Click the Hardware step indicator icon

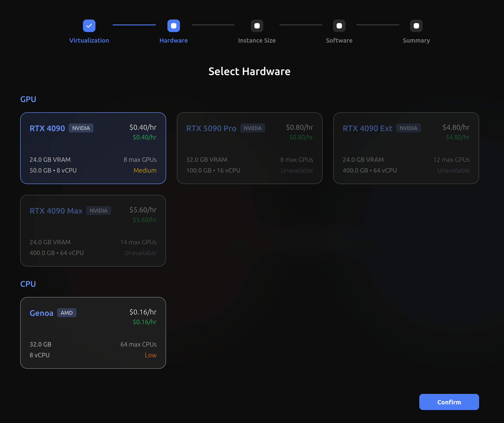click(x=173, y=26)
